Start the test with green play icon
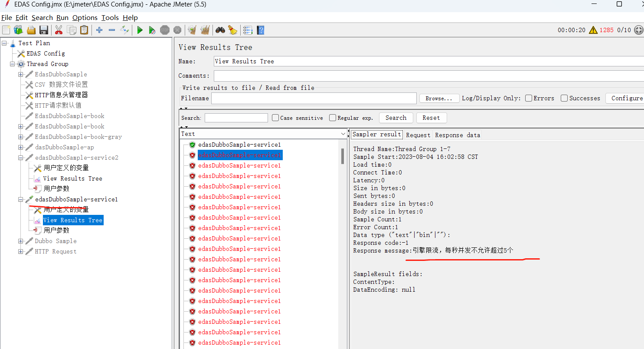Image resolution: width=644 pixels, height=349 pixels. (x=140, y=30)
